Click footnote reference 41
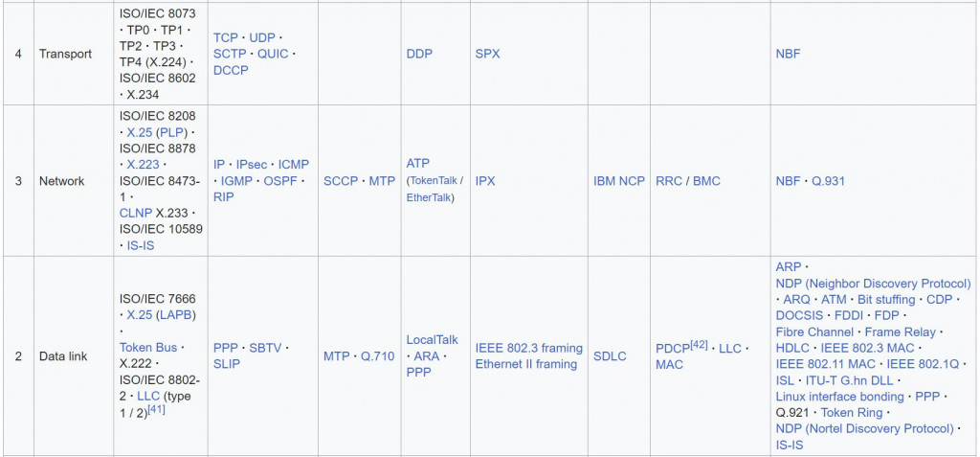Screen dimensions: 980x457 (x=156, y=410)
